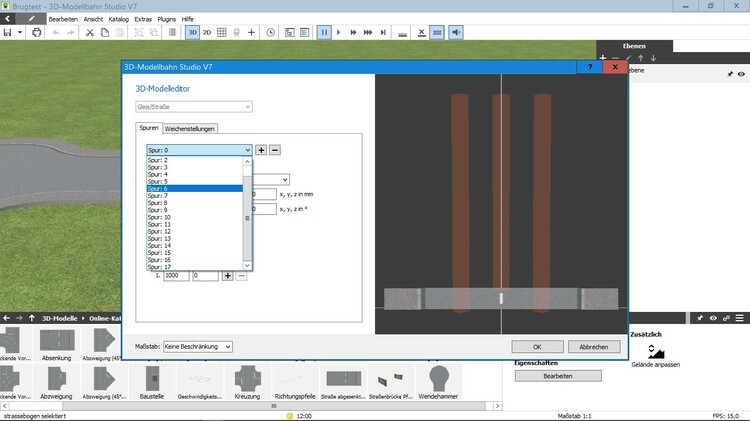Image resolution: width=750 pixels, height=421 pixels.
Task: Select Spur: 6 in the list
Action: pyautogui.click(x=195, y=188)
